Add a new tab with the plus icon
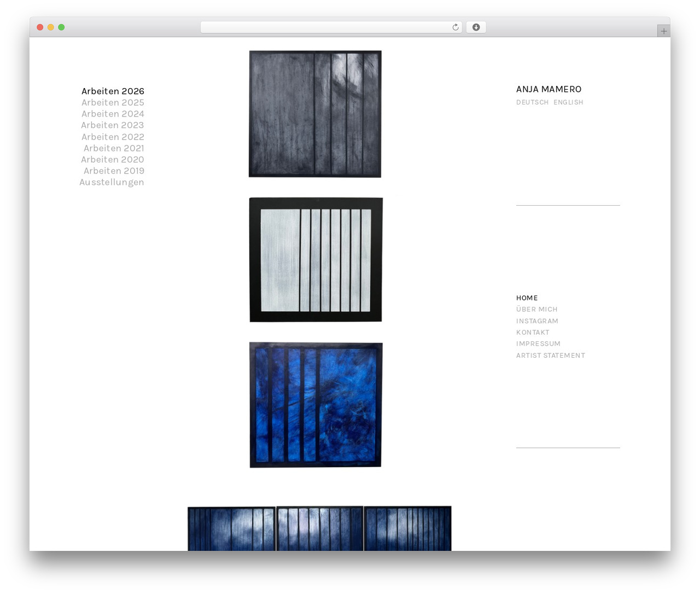700x593 pixels. 663,31
